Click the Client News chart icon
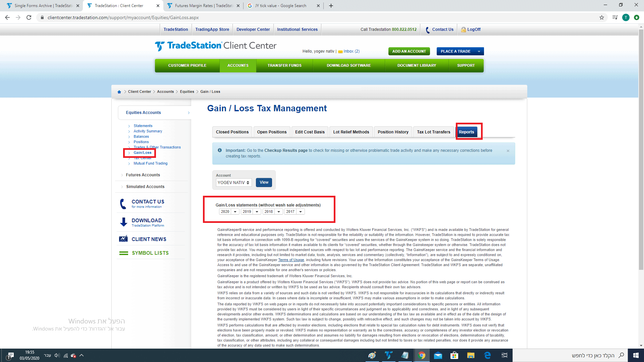644x362 pixels. [123, 239]
